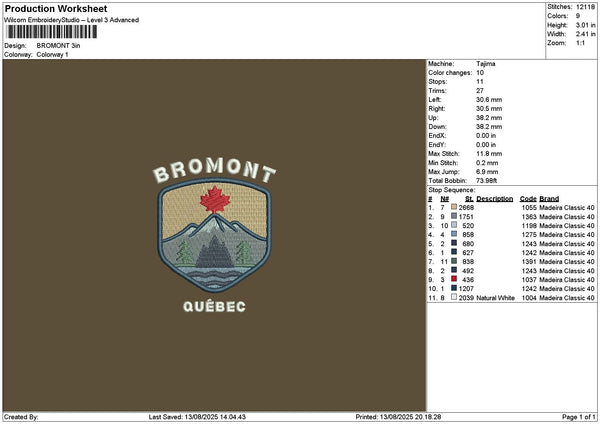The width and height of the screenshot is (600, 424).
Task: Click the Zoom value 1:1
Action: [x=580, y=43]
